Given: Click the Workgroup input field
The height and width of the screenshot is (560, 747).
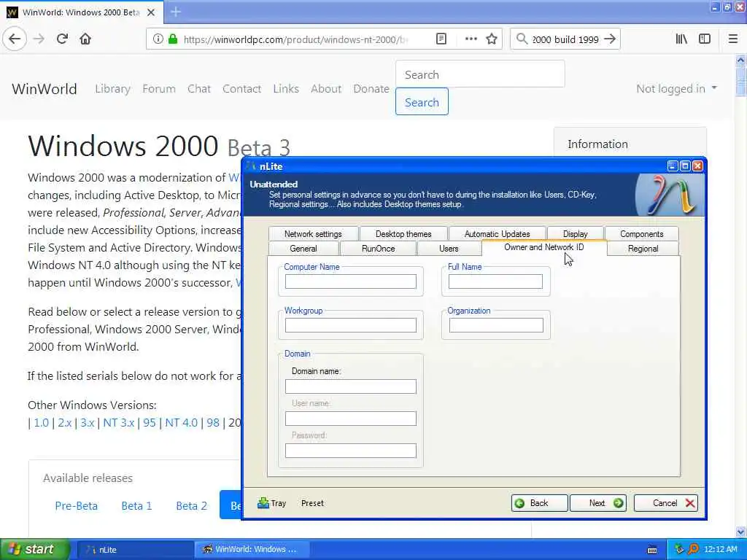Looking at the screenshot, I should 351,325.
